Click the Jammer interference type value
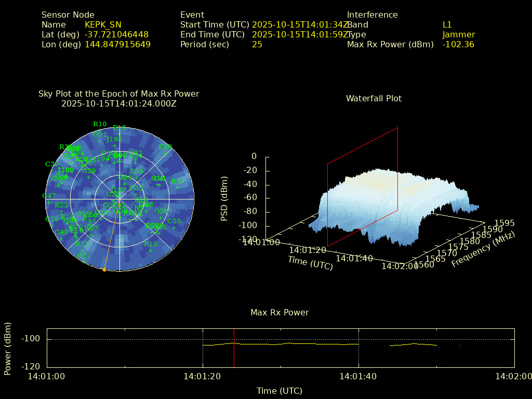532x399 pixels. 458,35
